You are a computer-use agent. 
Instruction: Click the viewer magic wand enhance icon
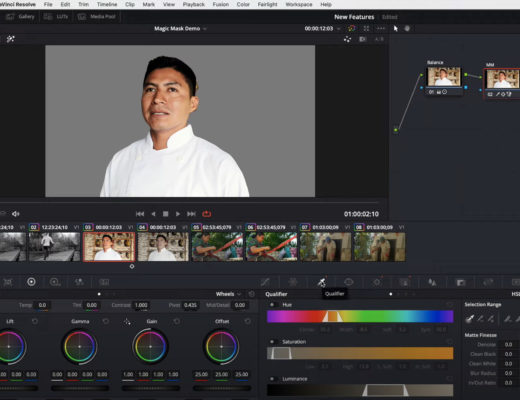(x=10, y=39)
